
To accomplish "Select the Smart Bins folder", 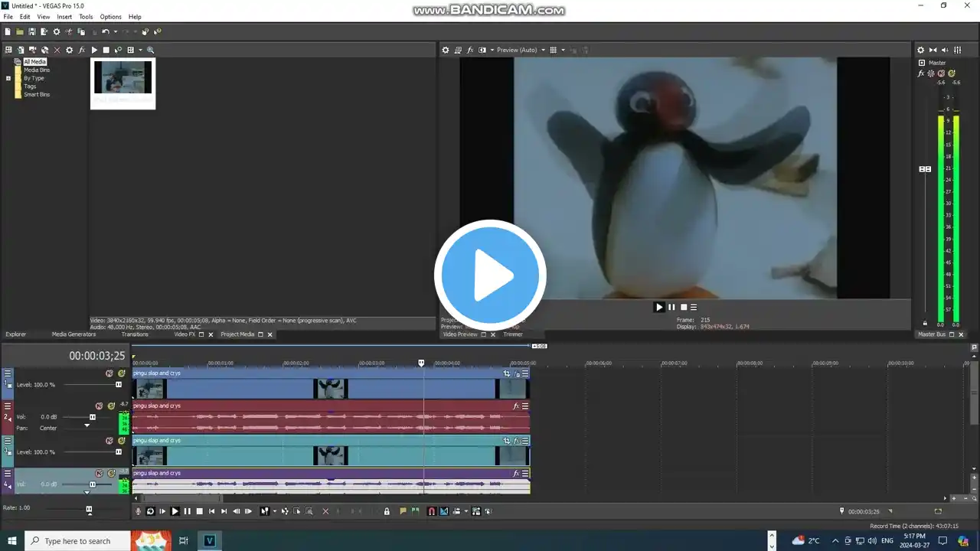I will pos(36,95).
